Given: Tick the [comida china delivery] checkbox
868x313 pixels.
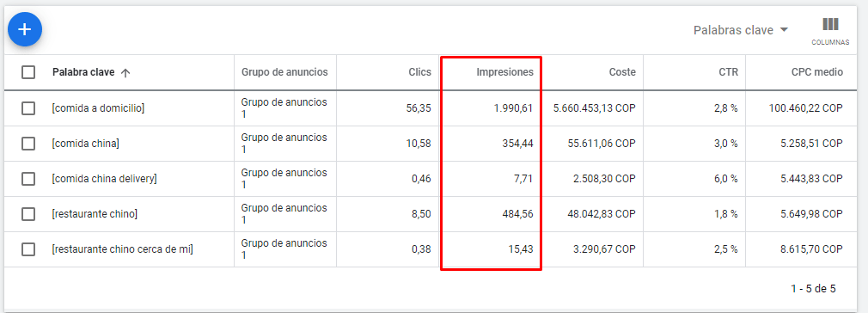Looking at the screenshot, I should click(x=28, y=179).
